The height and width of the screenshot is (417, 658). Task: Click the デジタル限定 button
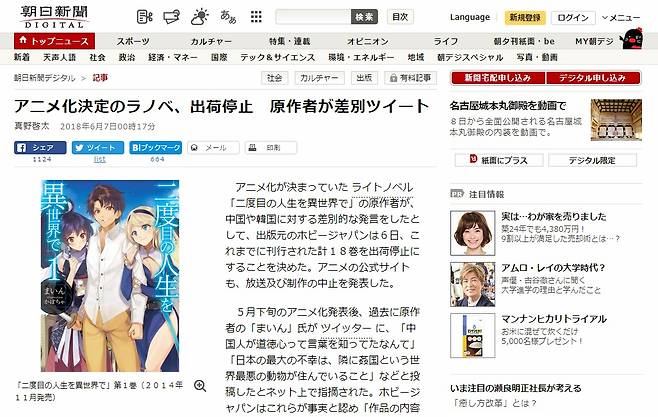[592, 160]
